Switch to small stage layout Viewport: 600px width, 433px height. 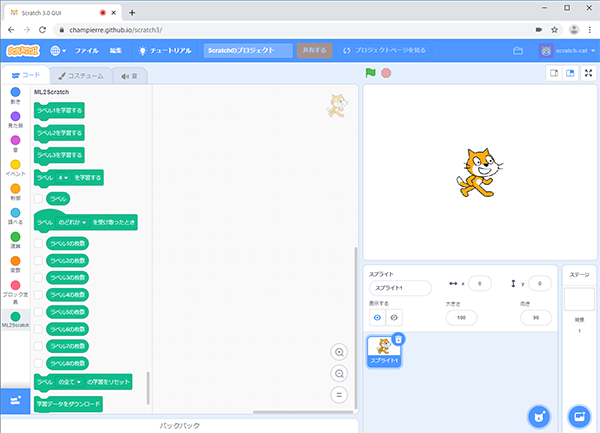point(554,73)
